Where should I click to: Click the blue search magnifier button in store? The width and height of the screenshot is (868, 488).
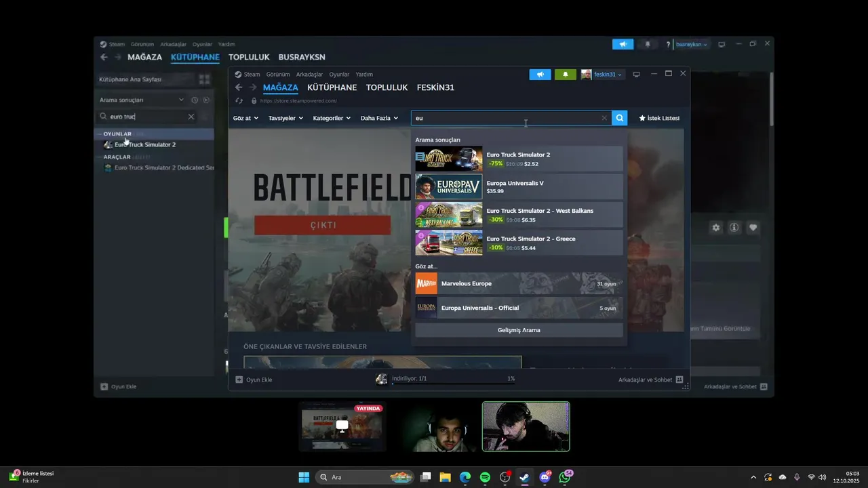click(619, 118)
